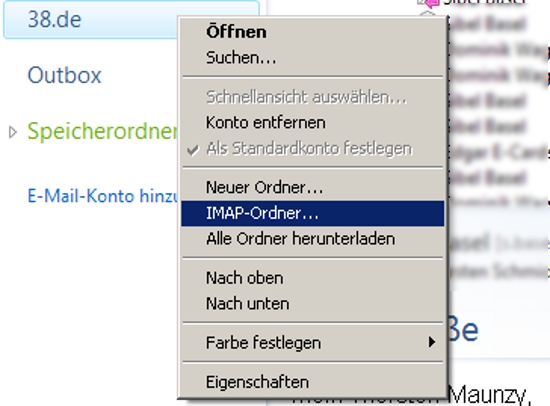550x406 pixels.
Task: Expand Farbe festlegen submenu arrow
Action: click(x=432, y=342)
